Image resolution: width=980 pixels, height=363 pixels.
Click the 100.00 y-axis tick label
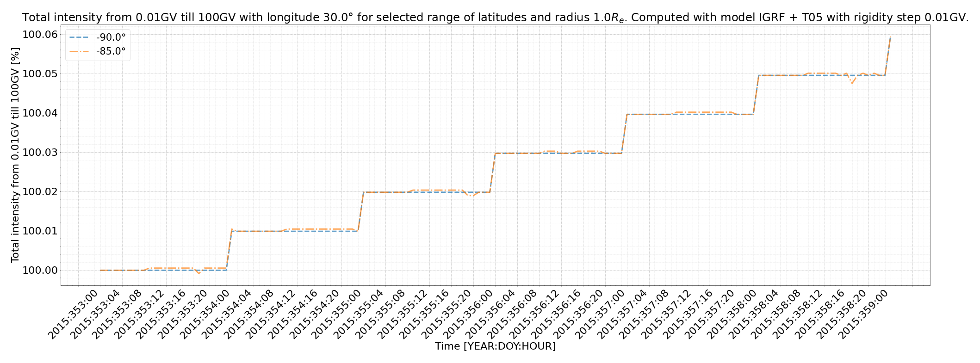coord(40,271)
